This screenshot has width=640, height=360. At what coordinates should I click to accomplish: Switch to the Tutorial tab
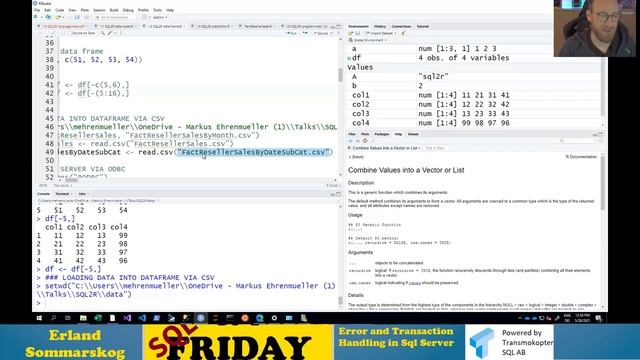pos(422,26)
